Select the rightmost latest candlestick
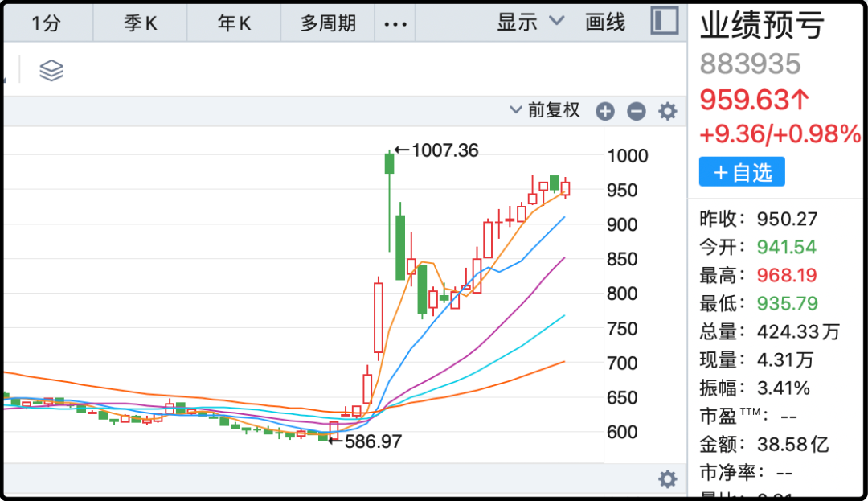868x501 pixels. (566, 188)
